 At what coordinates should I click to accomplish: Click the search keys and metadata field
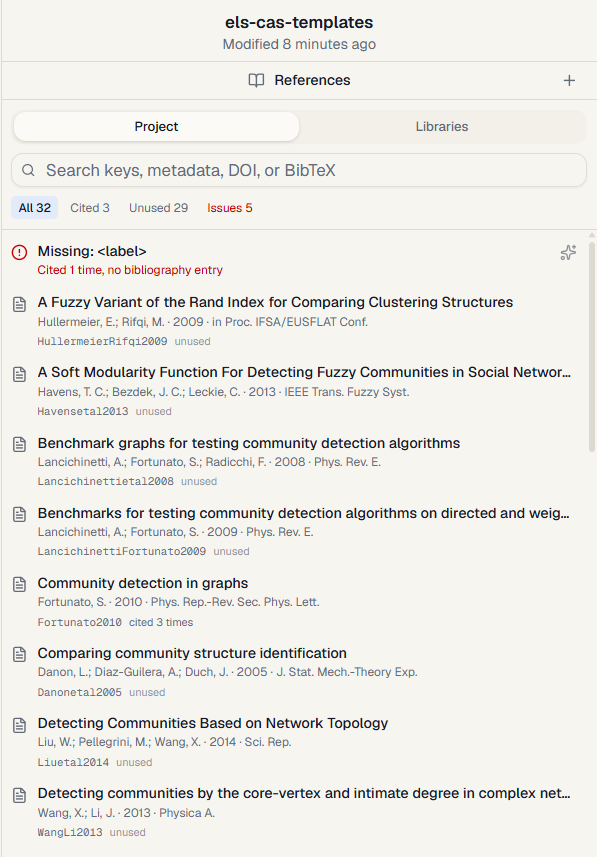tap(298, 171)
